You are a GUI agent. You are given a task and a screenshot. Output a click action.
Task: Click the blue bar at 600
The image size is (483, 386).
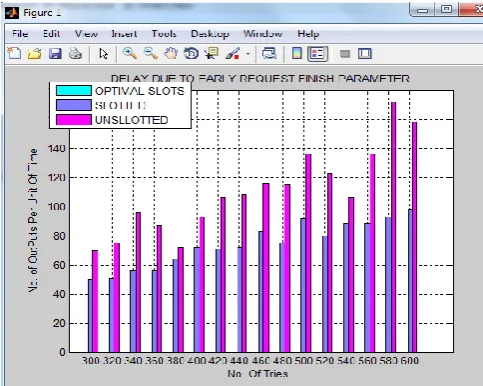(410, 281)
